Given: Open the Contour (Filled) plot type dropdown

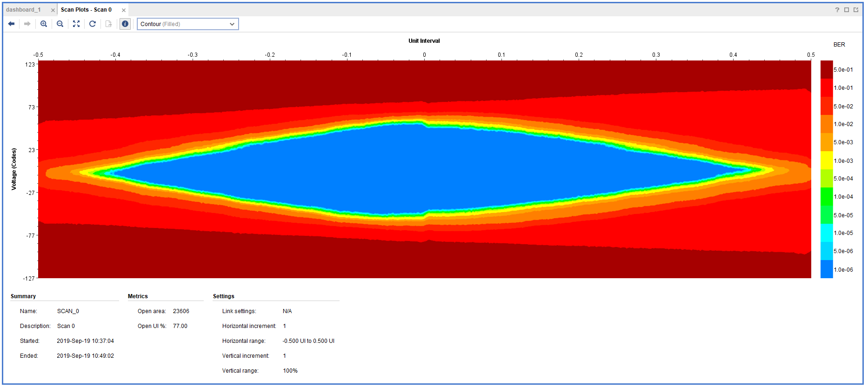Looking at the screenshot, I should tap(188, 24).
